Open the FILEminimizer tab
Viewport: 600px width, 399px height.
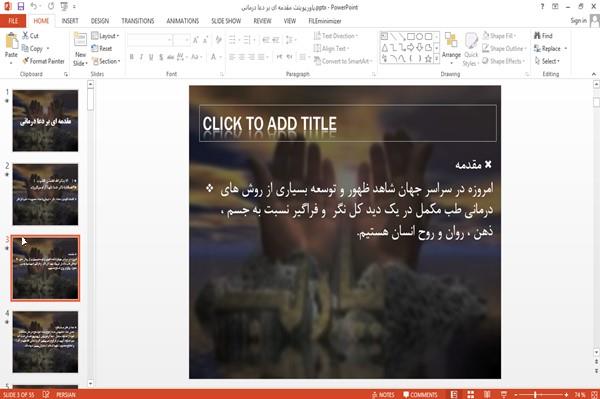click(325, 21)
